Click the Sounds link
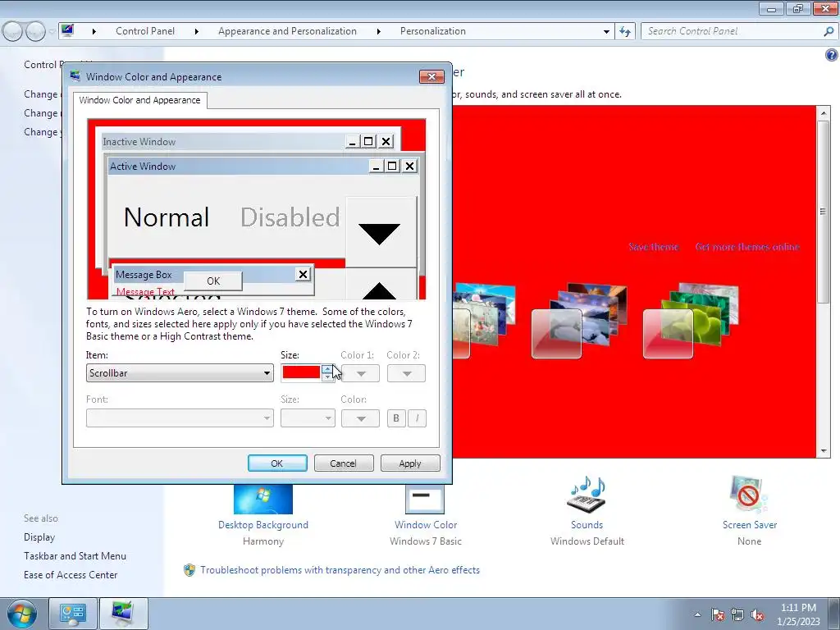Image resolution: width=840 pixels, height=630 pixels. pyautogui.click(x=587, y=525)
